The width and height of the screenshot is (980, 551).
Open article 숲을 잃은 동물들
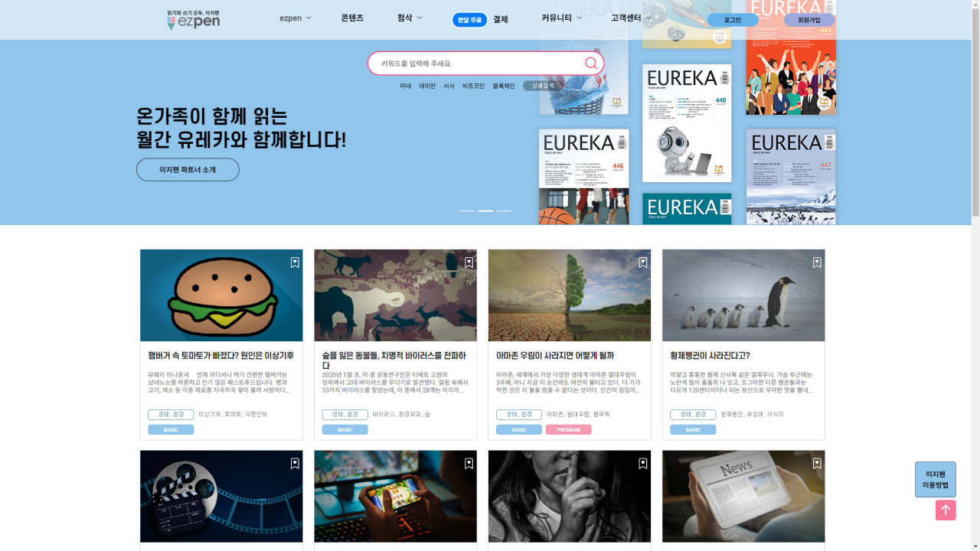tap(395, 360)
